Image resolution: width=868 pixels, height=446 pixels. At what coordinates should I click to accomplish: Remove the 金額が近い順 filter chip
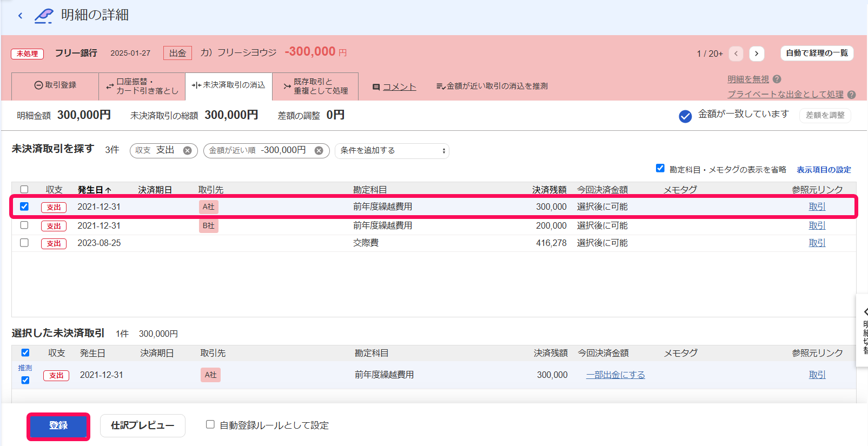(319, 150)
